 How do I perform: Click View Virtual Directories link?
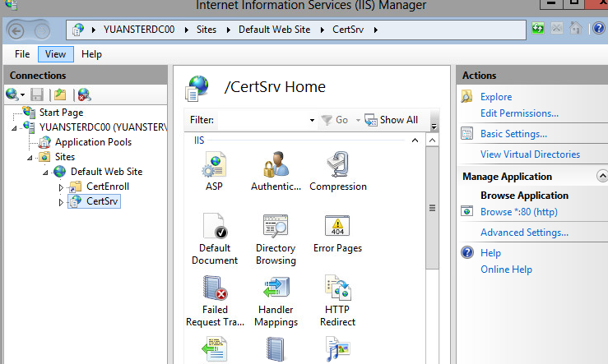tap(530, 154)
